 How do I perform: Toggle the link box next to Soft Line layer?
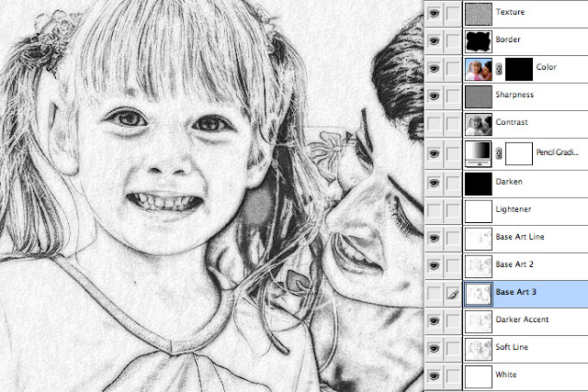pos(453,349)
